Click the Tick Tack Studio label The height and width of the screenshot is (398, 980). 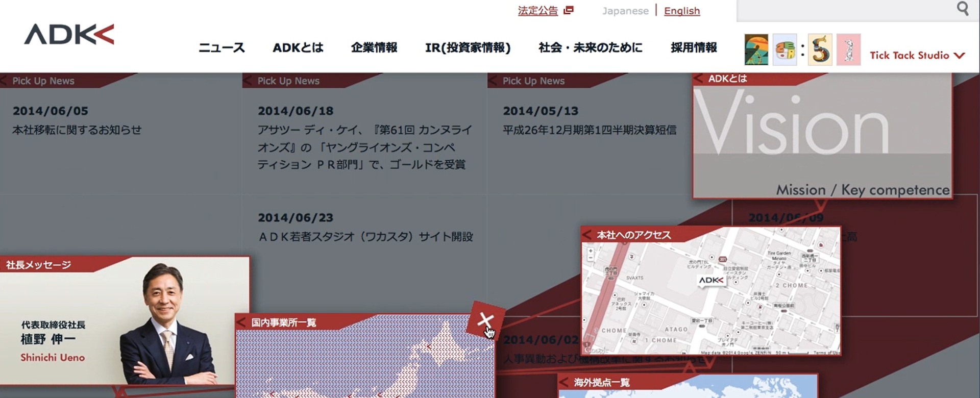pyautogui.click(x=910, y=56)
